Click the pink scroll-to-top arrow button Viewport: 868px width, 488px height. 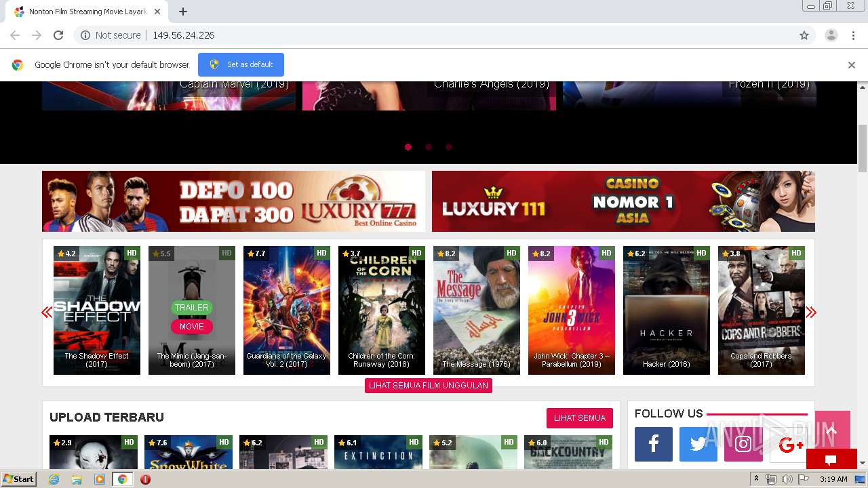pyautogui.click(x=832, y=430)
